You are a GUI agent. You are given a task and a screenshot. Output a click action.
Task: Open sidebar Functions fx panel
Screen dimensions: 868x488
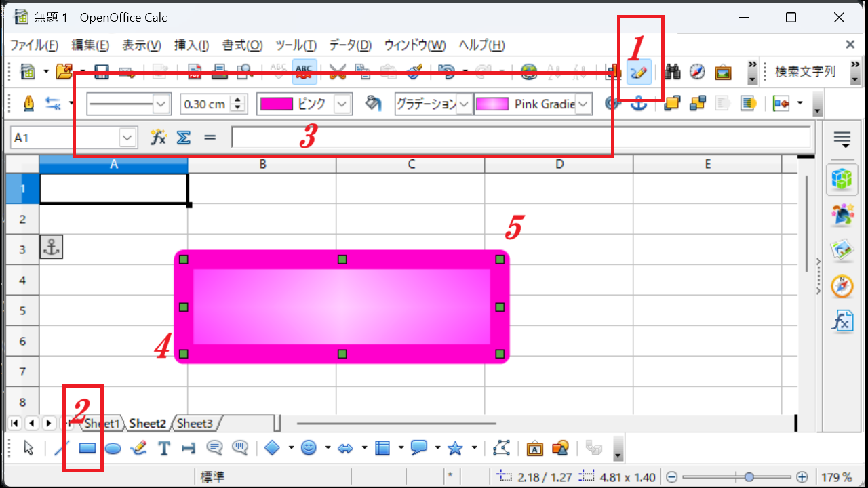(x=842, y=321)
